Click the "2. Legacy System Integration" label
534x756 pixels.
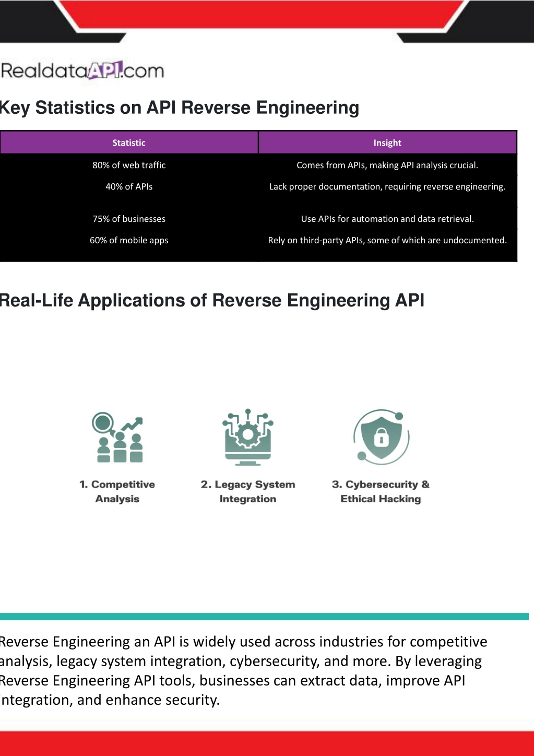click(248, 491)
